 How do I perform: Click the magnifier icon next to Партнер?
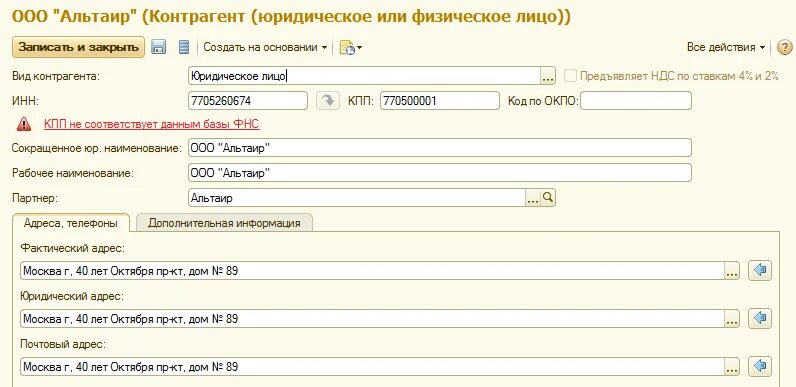(x=548, y=198)
